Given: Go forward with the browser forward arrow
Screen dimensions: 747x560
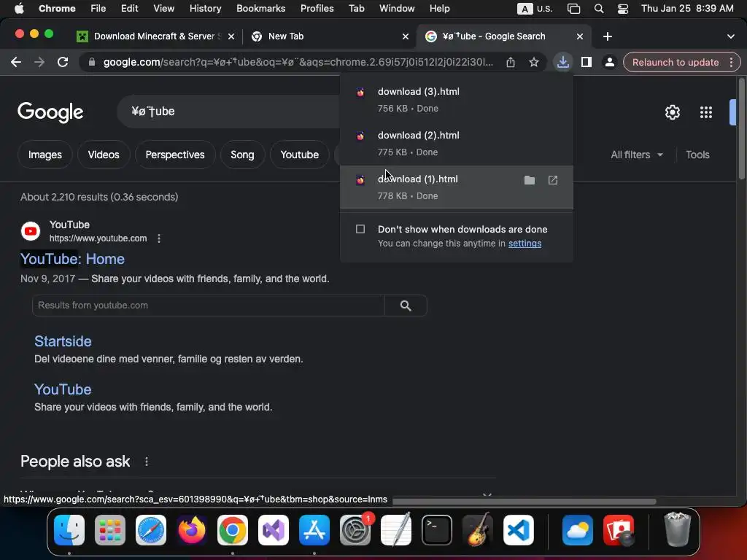Looking at the screenshot, I should (39, 63).
